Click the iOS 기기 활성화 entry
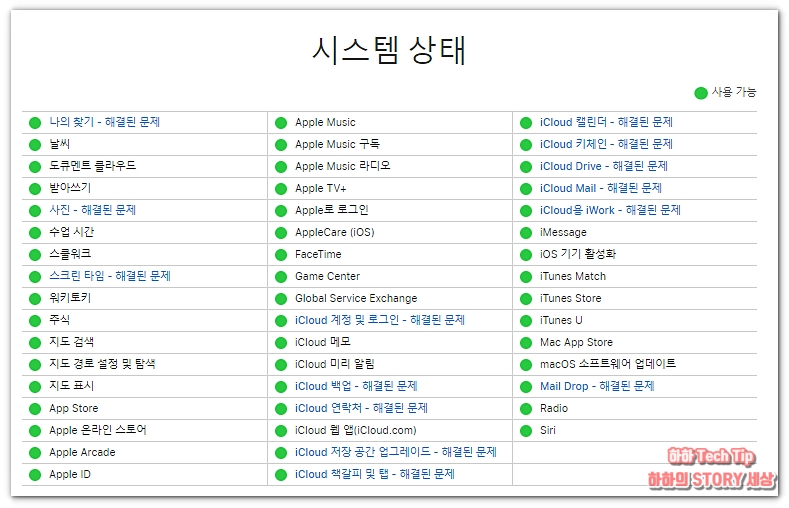The height and width of the screenshot is (508, 789). [x=578, y=254]
